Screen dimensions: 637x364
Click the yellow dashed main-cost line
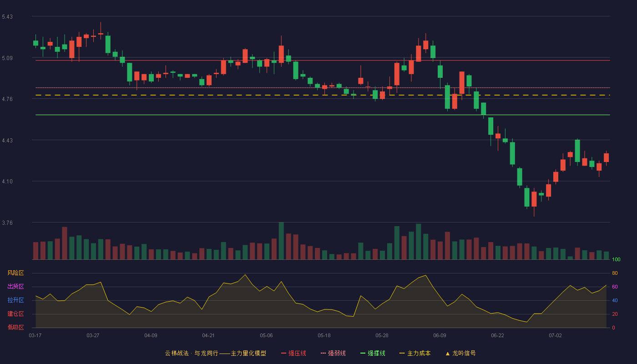click(x=323, y=95)
